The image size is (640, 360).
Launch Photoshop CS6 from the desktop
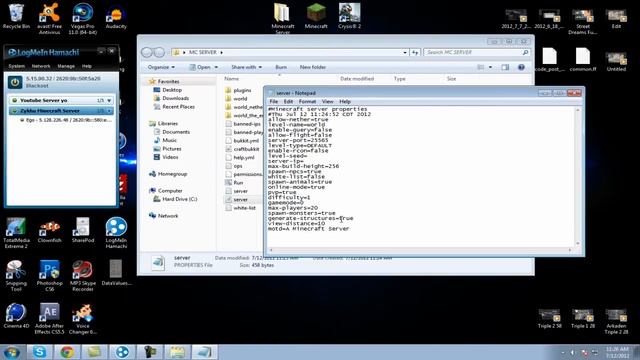click(49, 276)
